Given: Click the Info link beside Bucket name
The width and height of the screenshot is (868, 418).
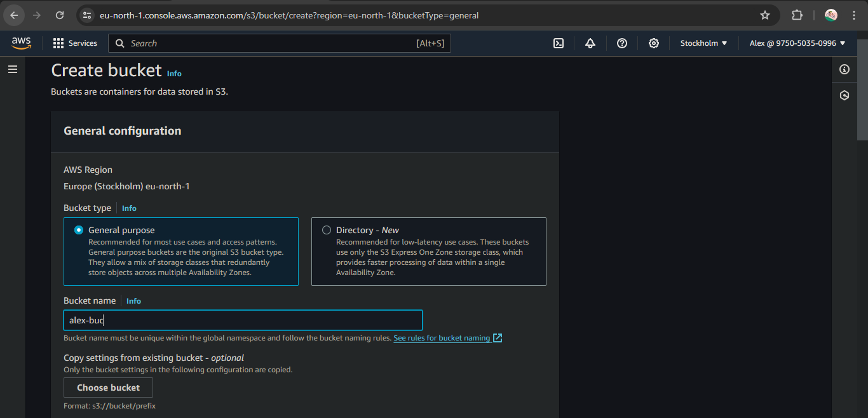Looking at the screenshot, I should pos(133,301).
